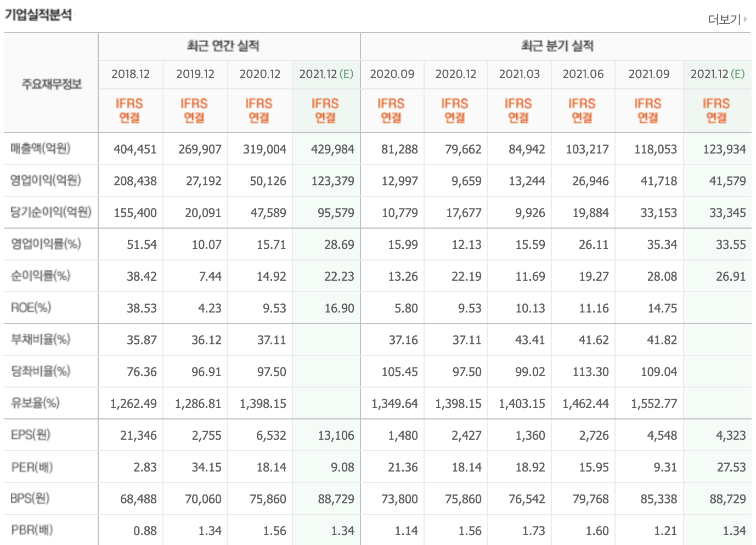Click the BPS value 68,488
Screen dimensions: 756x545
click(x=138, y=499)
